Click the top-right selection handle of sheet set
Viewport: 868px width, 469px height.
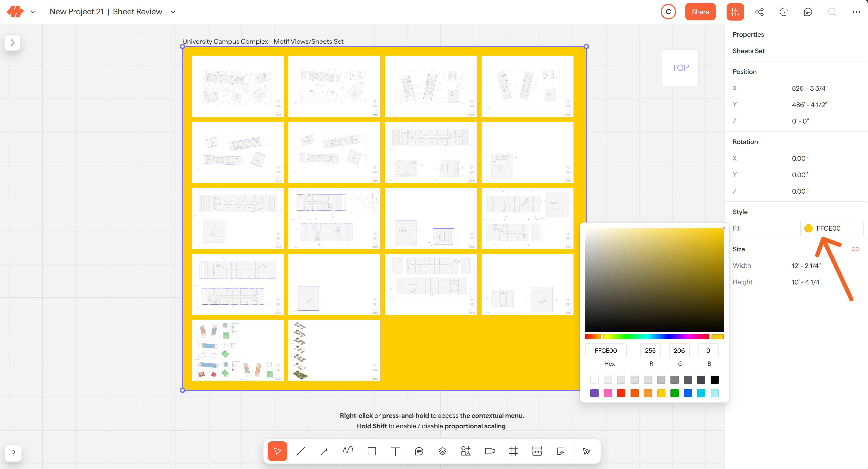586,47
